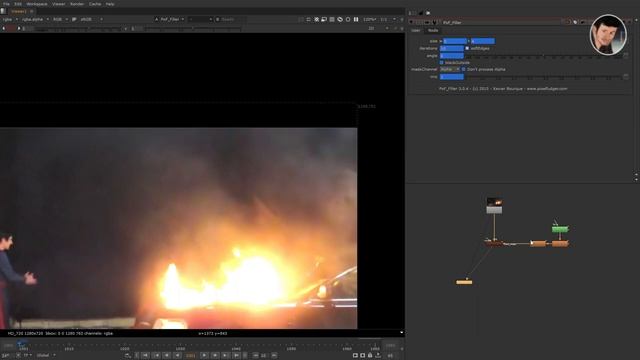Adjust the angle slider track
Viewport: 640px width, 360px height.
point(544,56)
